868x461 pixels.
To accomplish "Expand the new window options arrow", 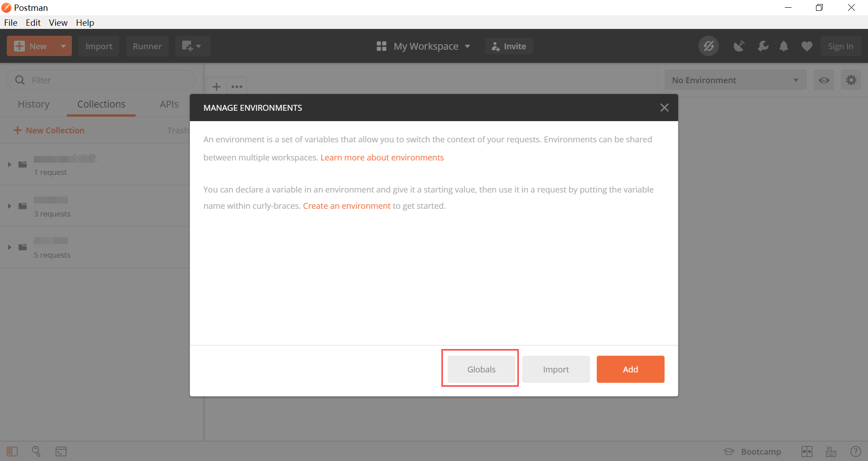I will pos(199,46).
